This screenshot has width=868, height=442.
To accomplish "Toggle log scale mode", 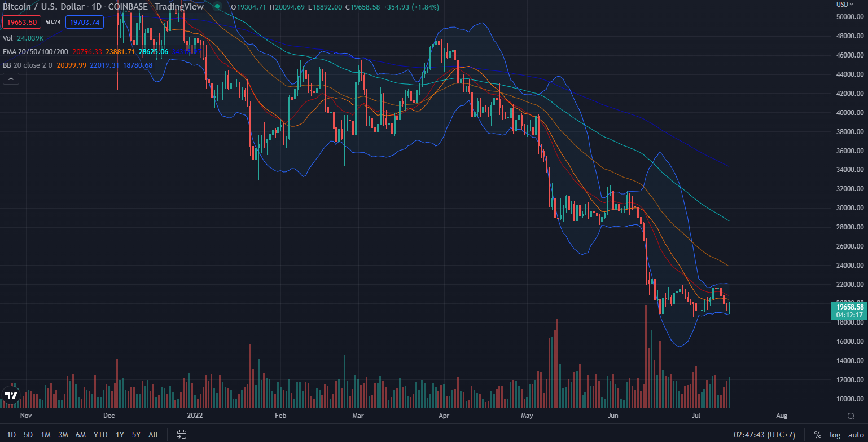I will tap(835, 435).
